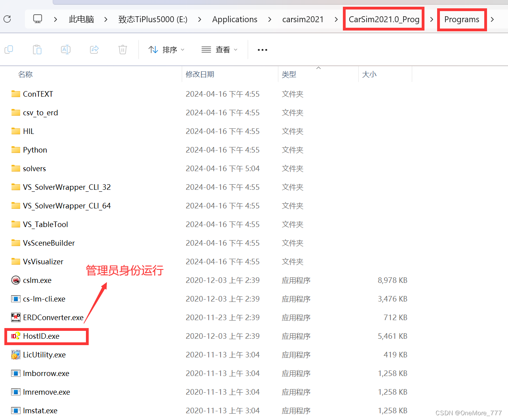Click the cslm.exe application icon
The width and height of the screenshot is (508, 420).
tap(16, 280)
